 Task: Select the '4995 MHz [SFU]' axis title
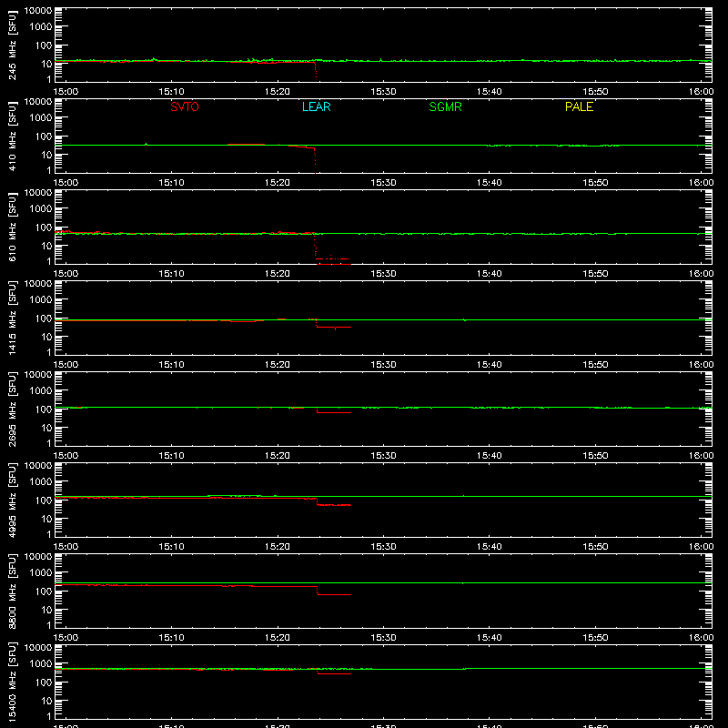(x=13, y=500)
